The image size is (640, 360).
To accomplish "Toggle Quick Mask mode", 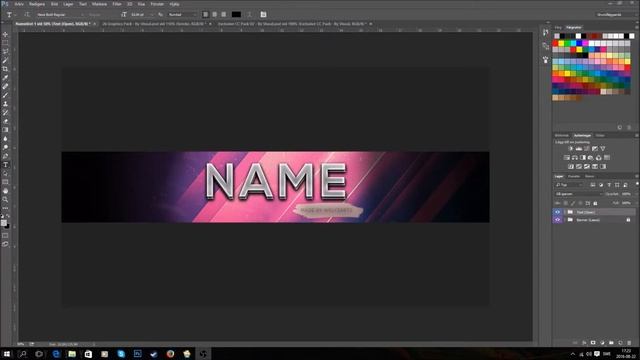I will [5, 236].
